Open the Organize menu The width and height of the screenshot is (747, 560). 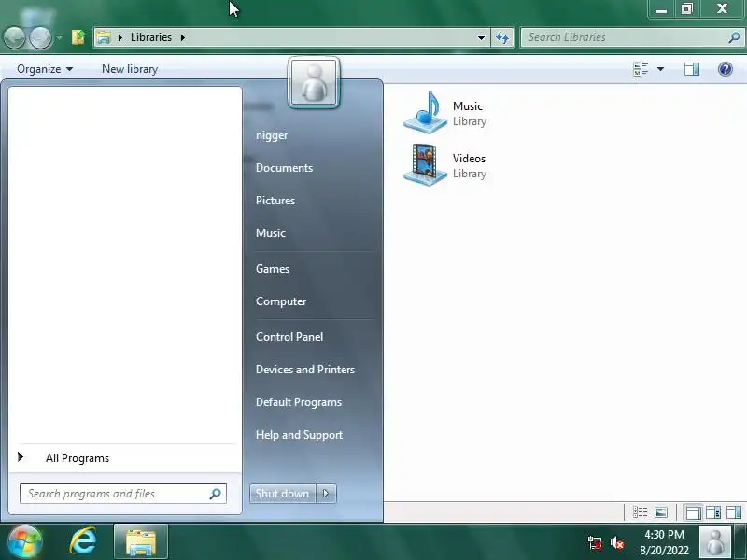[x=45, y=69]
